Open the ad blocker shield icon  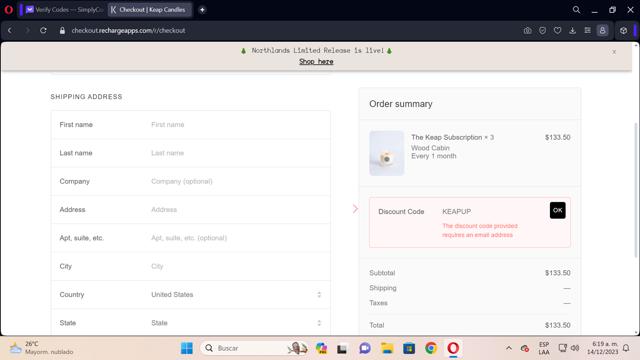pyautogui.click(x=542, y=31)
